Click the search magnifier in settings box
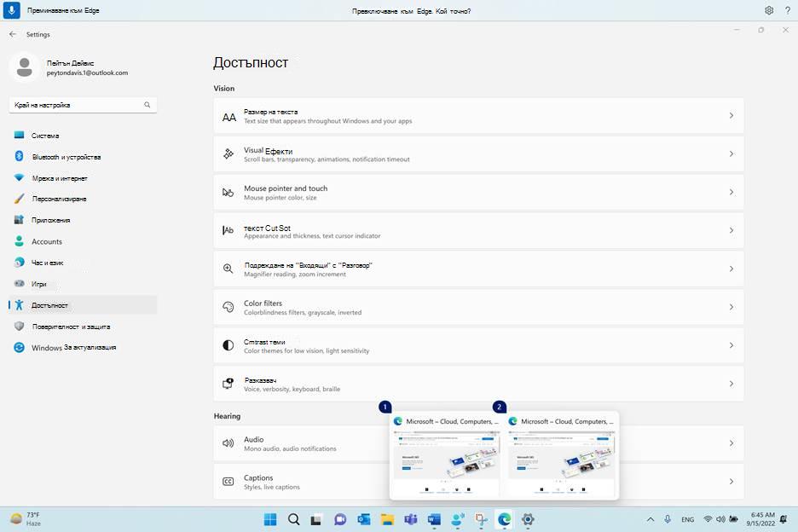 point(147,105)
